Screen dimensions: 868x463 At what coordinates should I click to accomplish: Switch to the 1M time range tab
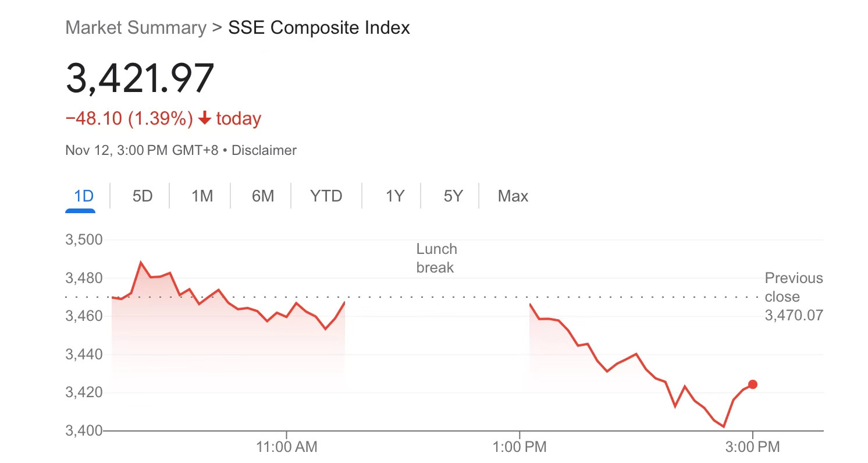(202, 196)
